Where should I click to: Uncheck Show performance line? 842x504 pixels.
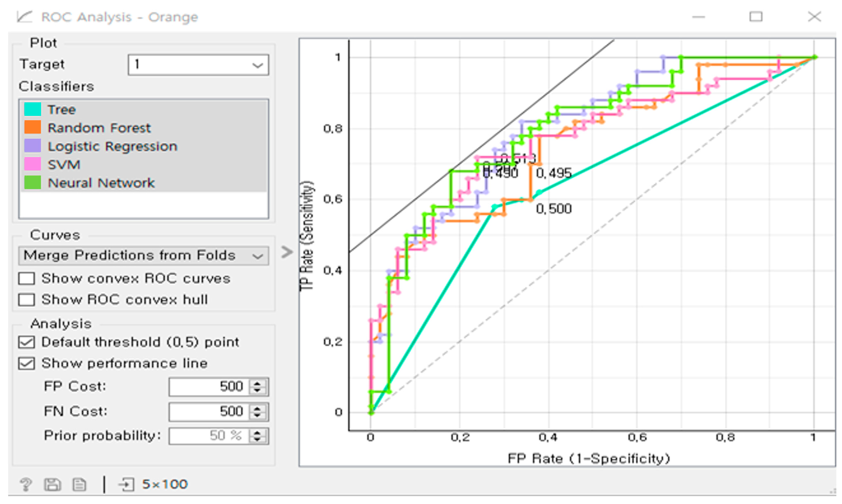pos(26,363)
